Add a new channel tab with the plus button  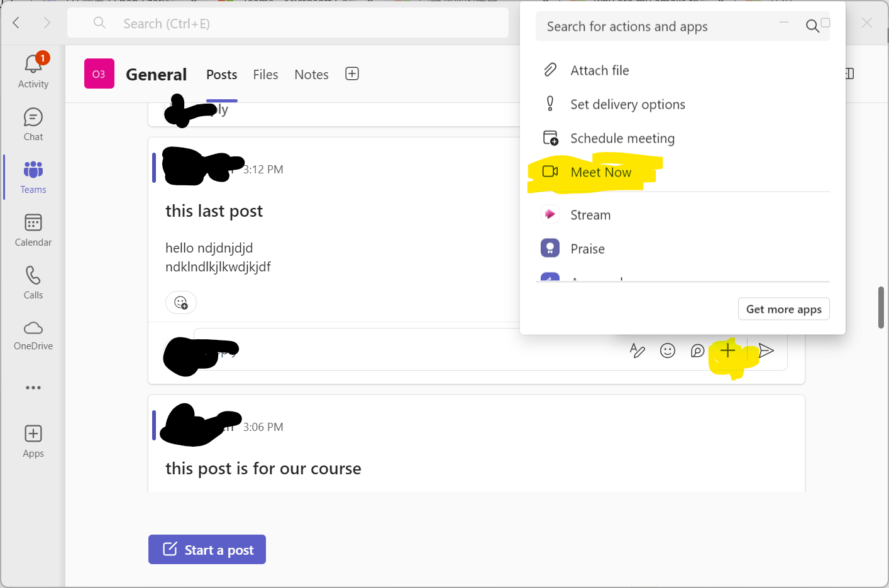point(351,73)
